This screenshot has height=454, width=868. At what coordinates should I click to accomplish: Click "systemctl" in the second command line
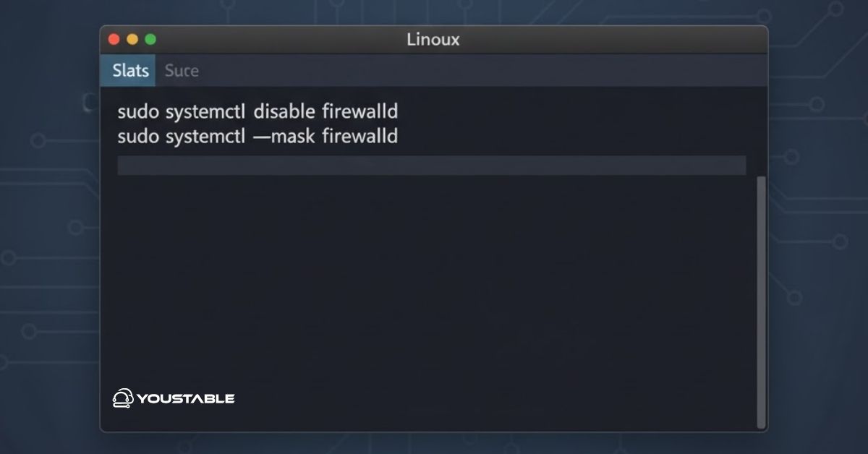coord(205,136)
